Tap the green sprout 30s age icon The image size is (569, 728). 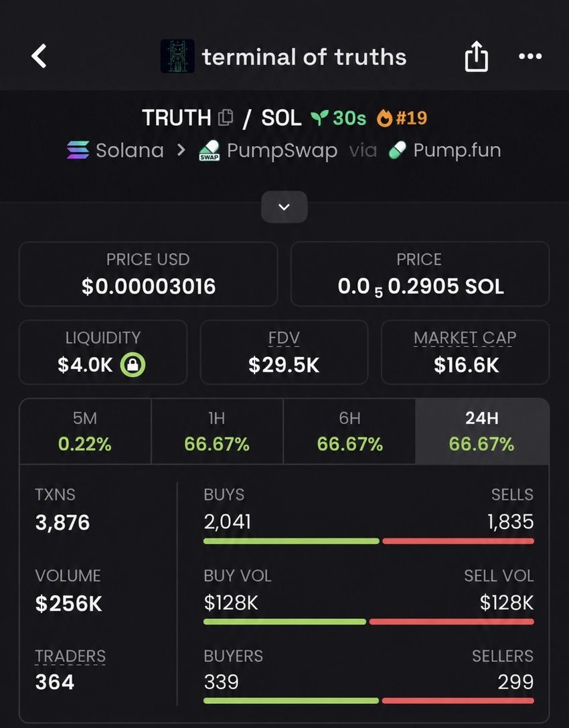[320, 118]
